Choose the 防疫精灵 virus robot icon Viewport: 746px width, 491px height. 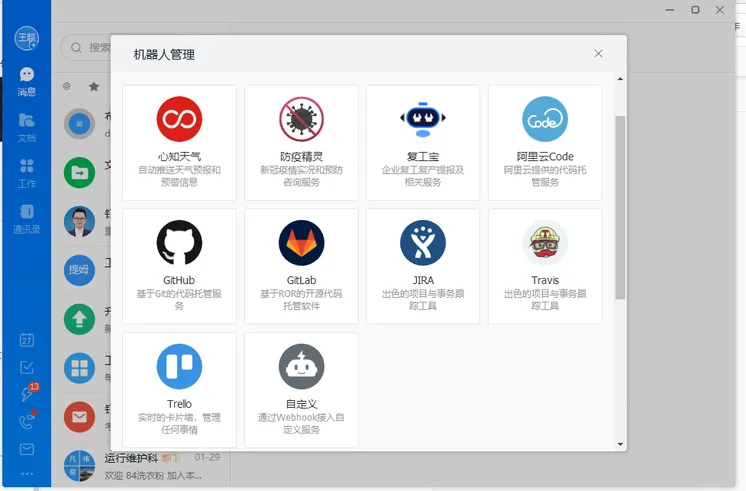point(301,119)
